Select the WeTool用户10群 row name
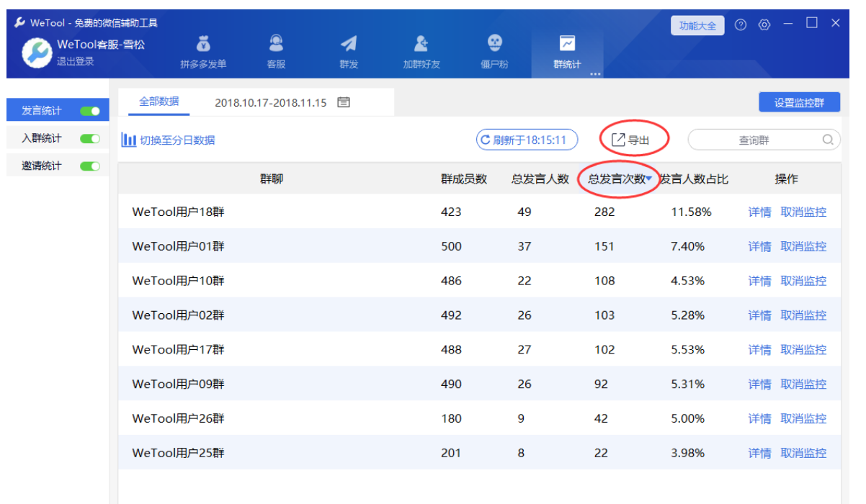 pyautogui.click(x=178, y=281)
